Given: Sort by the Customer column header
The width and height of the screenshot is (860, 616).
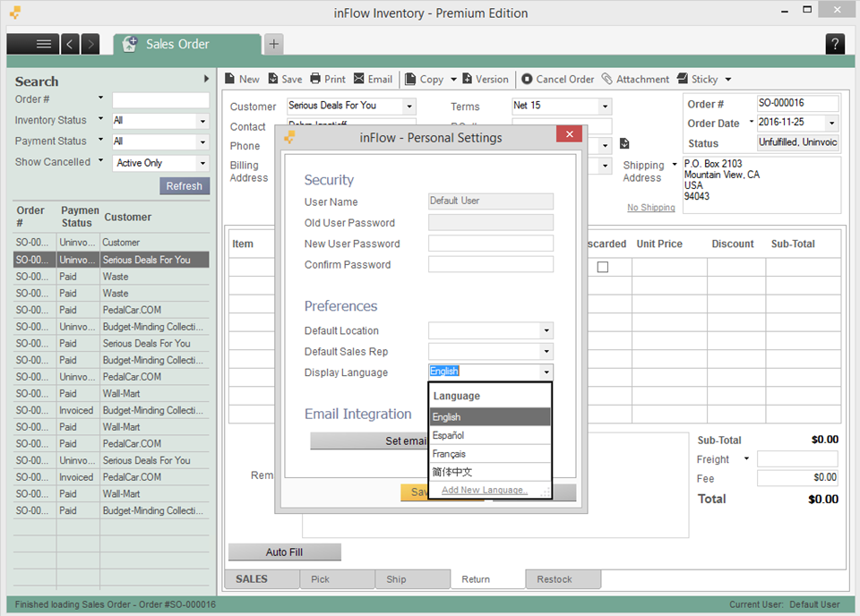Looking at the screenshot, I should tap(128, 217).
